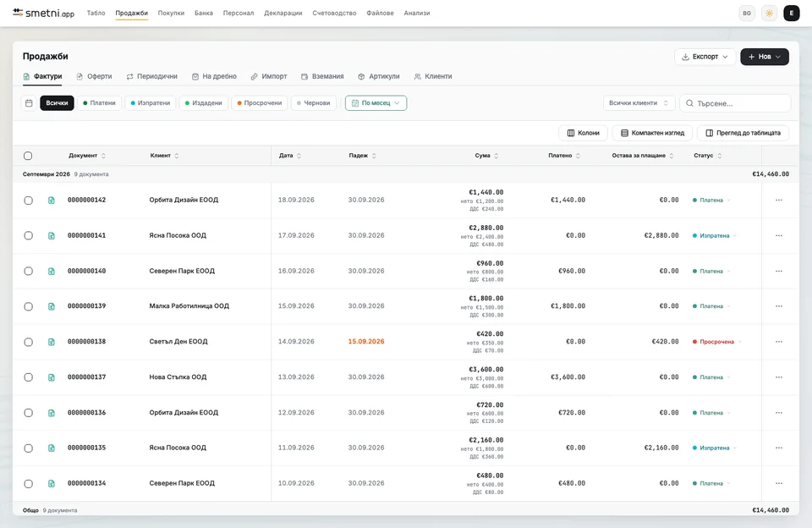This screenshot has height=528, width=812.
Task: Go to the Банка menu
Action: (x=204, y=13)
